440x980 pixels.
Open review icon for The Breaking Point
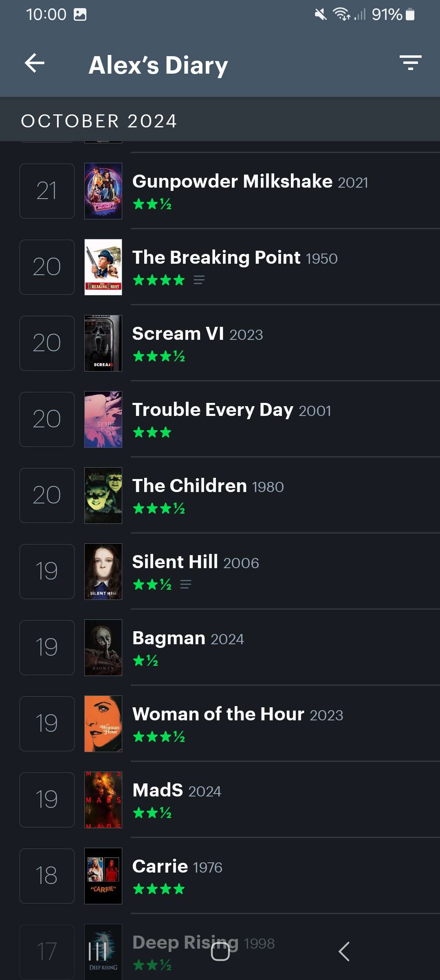click(x=199, y=280)
